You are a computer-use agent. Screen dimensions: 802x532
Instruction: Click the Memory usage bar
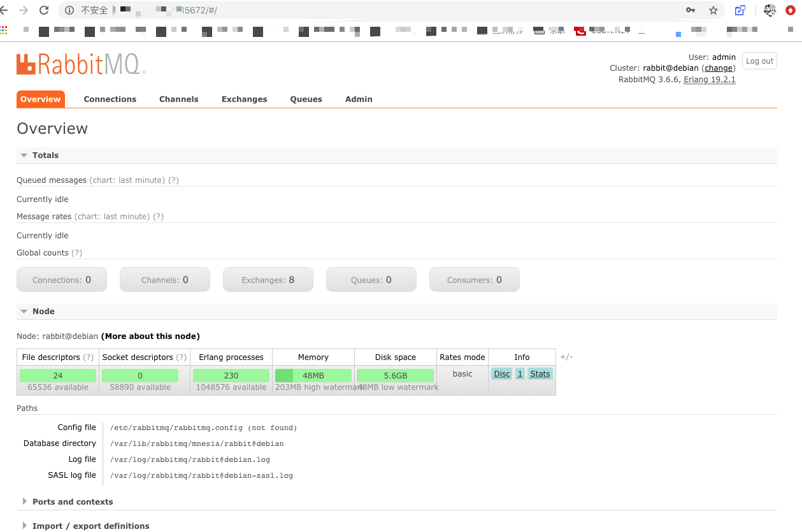[313, 375]
